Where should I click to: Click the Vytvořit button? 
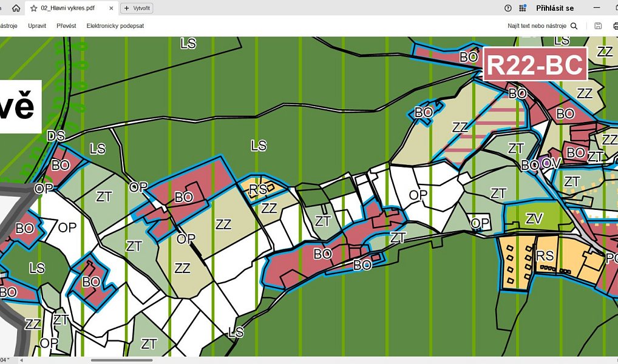coord(137,8)
